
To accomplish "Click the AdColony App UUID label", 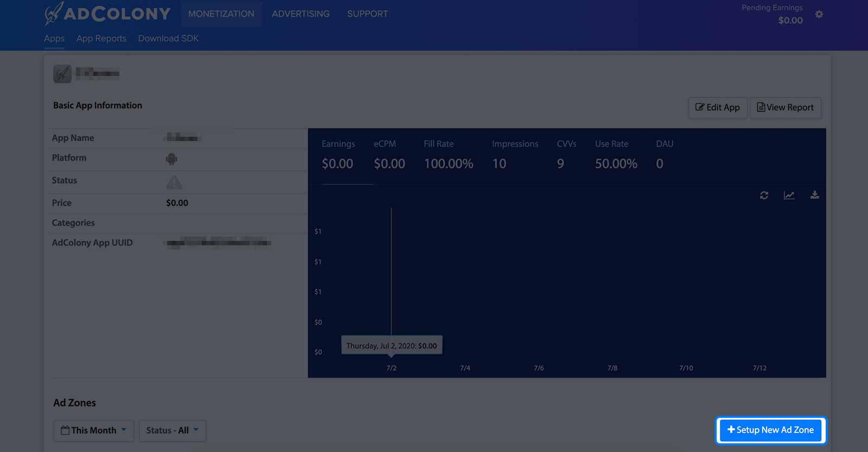I will pos(92,243).
